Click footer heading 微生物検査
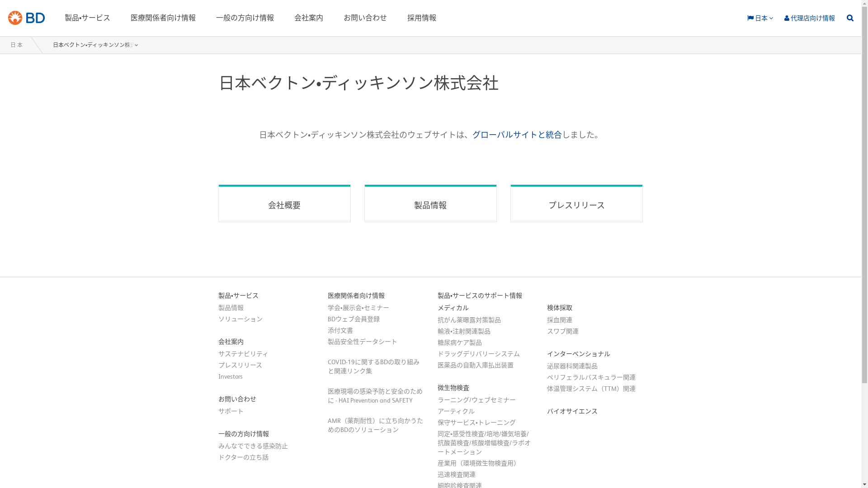The image size is (868, 488). 453,388
